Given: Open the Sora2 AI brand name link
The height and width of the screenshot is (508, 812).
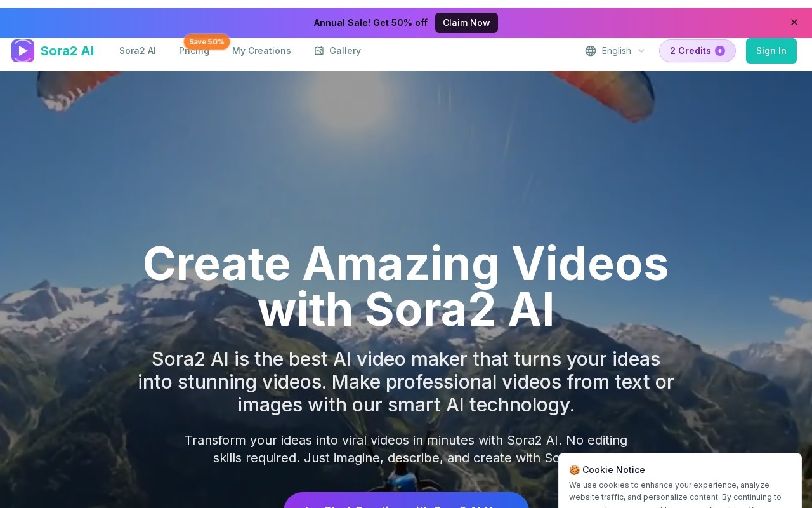Looking at the screenshot, I should (x=67, y=51).
